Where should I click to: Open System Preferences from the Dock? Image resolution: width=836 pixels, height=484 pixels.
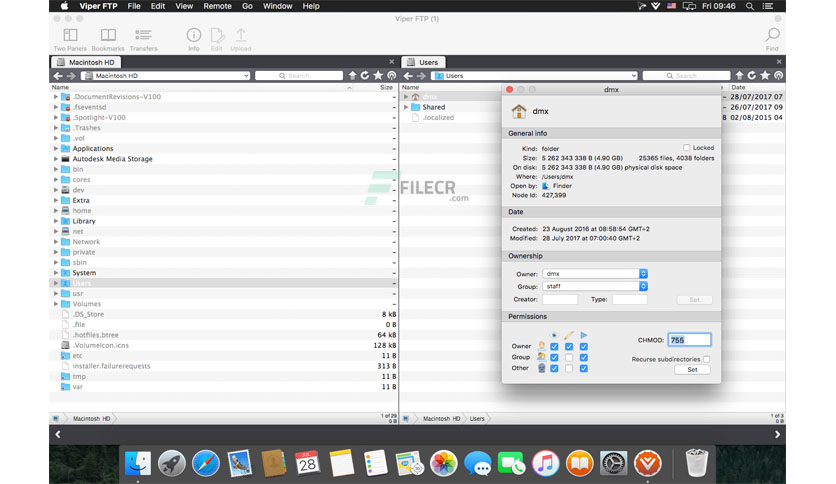point(613,463)
